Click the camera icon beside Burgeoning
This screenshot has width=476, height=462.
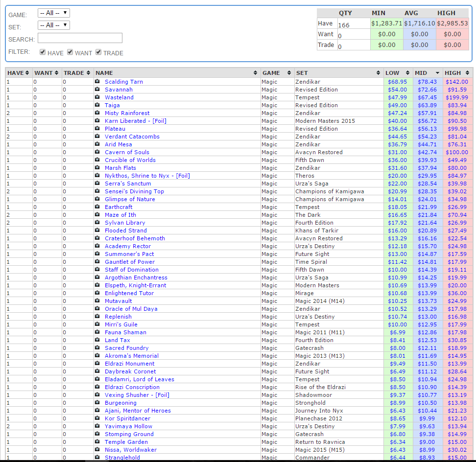pyautogui.click(x=97, y=403)
